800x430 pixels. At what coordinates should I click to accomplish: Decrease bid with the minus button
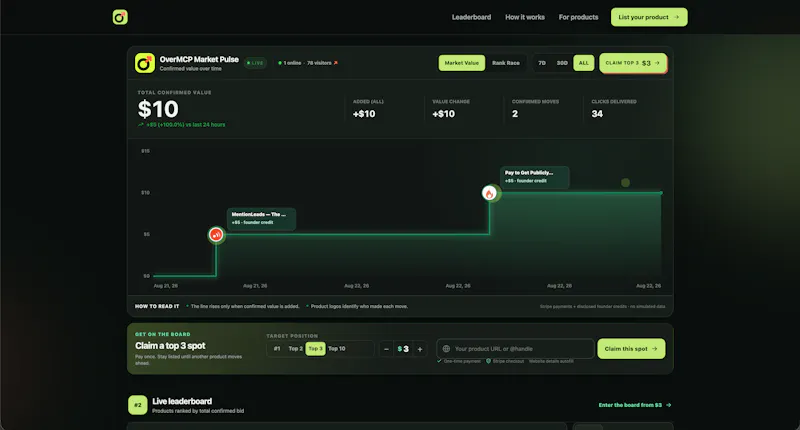pyautogui.click(x=386, y=349)
